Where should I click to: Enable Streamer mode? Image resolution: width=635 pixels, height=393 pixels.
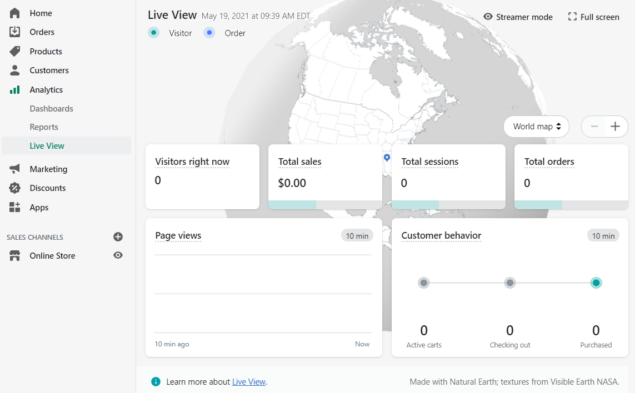coord(518,17)
